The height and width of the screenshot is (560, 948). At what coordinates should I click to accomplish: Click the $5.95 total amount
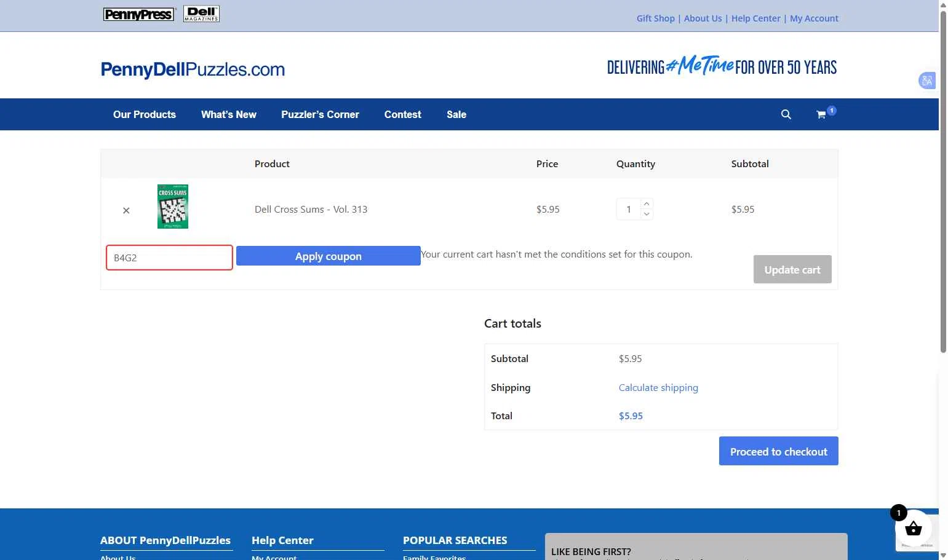click(x=631, y=416)
